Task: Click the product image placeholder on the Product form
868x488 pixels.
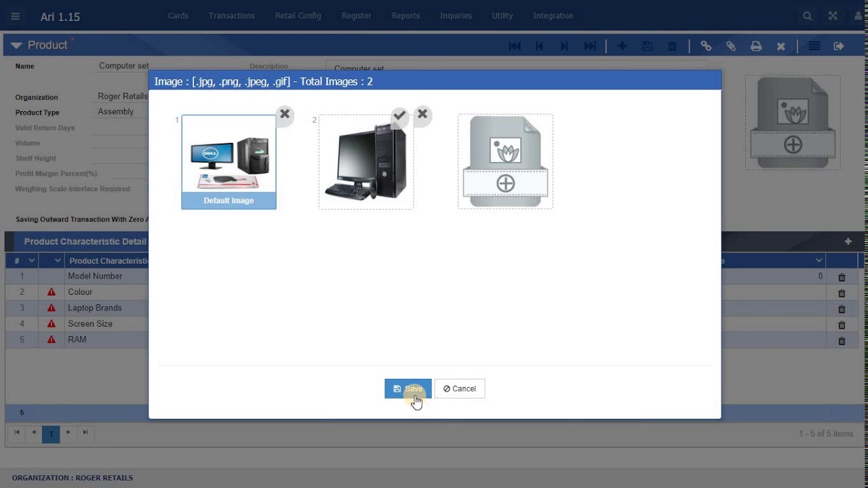Action: pos(793,123)
